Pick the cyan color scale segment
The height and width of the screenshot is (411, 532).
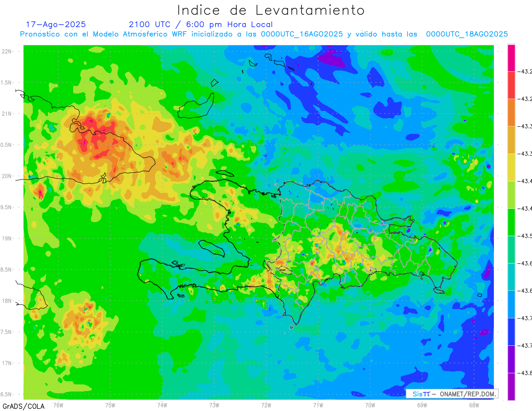[x=511, y=277]
